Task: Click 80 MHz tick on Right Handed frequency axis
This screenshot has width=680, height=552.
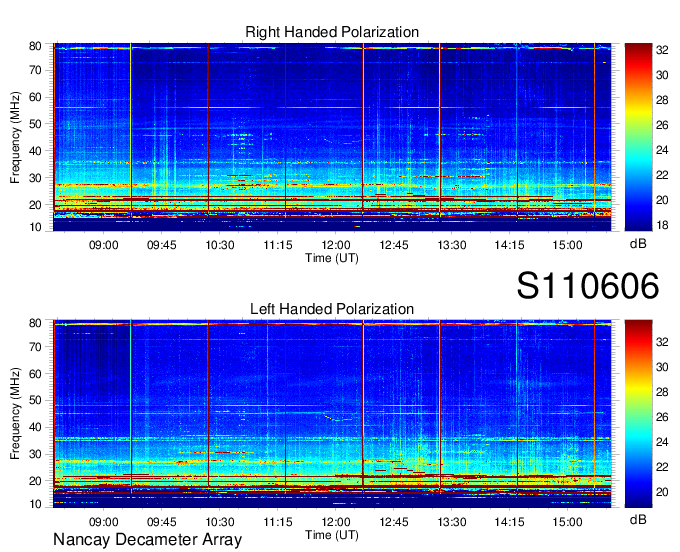Action: click(36, 46)
